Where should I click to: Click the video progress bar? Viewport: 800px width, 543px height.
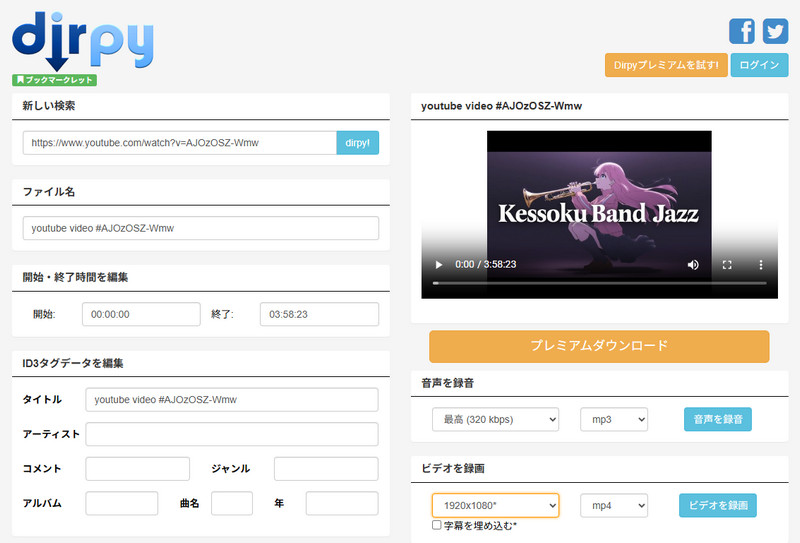pos(599,283)
